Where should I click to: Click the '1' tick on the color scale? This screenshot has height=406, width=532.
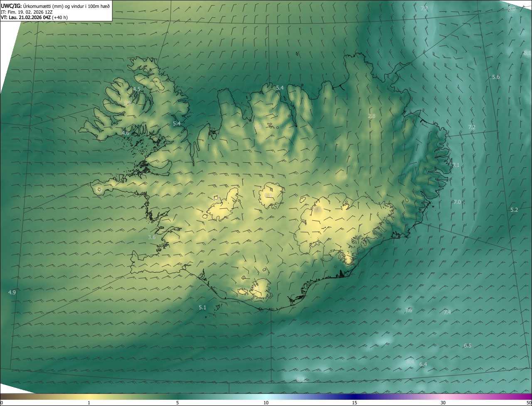pos(89,403)
